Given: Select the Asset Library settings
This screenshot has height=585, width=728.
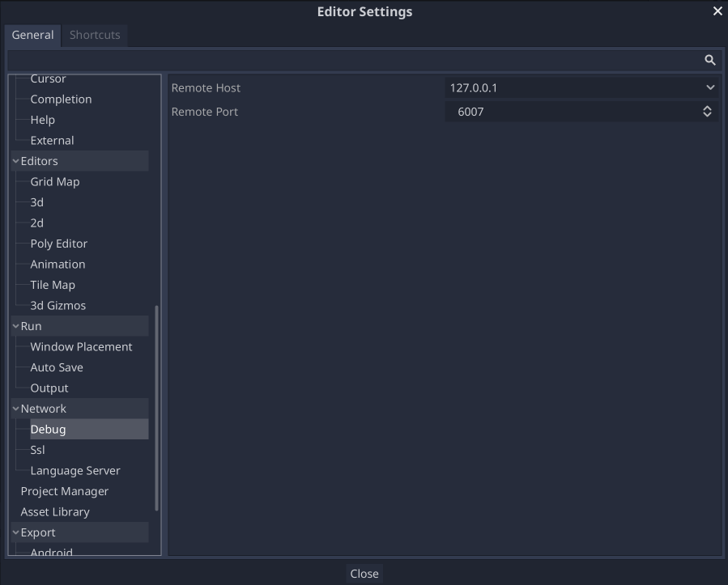Looking at the screenshot, I should click(54, 511).
